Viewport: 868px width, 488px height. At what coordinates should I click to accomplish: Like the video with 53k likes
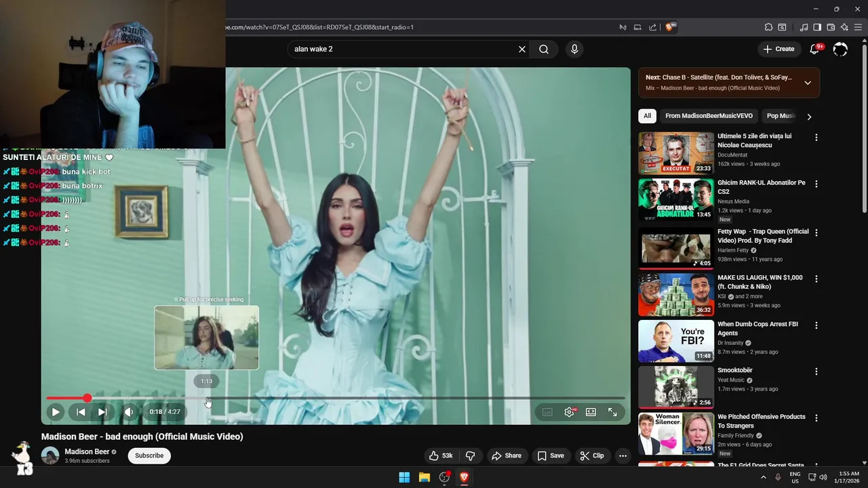pyautogui.click(x=441, y=455)
